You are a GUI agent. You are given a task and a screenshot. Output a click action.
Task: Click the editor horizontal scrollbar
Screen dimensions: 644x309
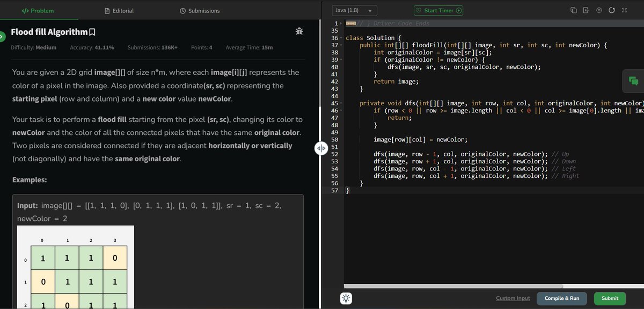point(453,286)
